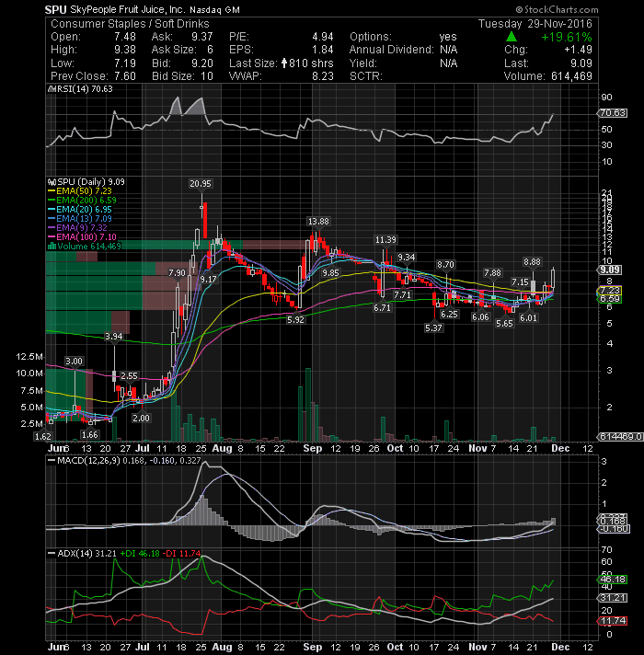Viewport: 644px width, 655px height.
Task: Open the StockCharts.com attribution link
Action: coord(558,9)
